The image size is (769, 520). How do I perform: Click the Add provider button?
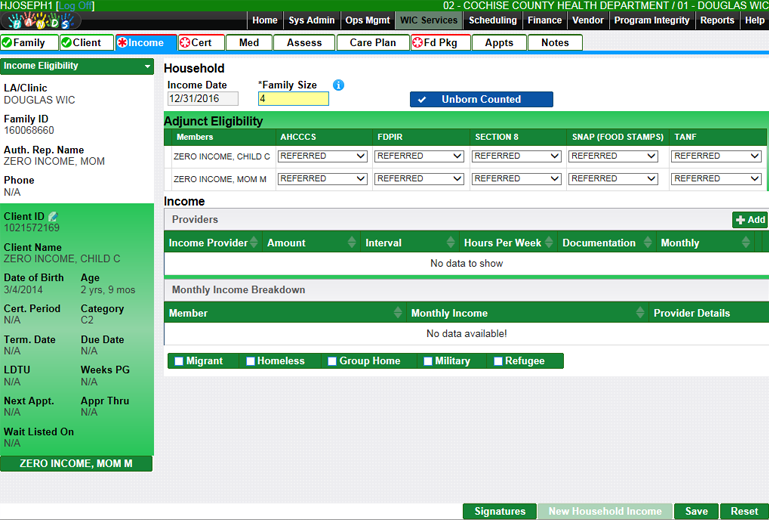point(749,220)
